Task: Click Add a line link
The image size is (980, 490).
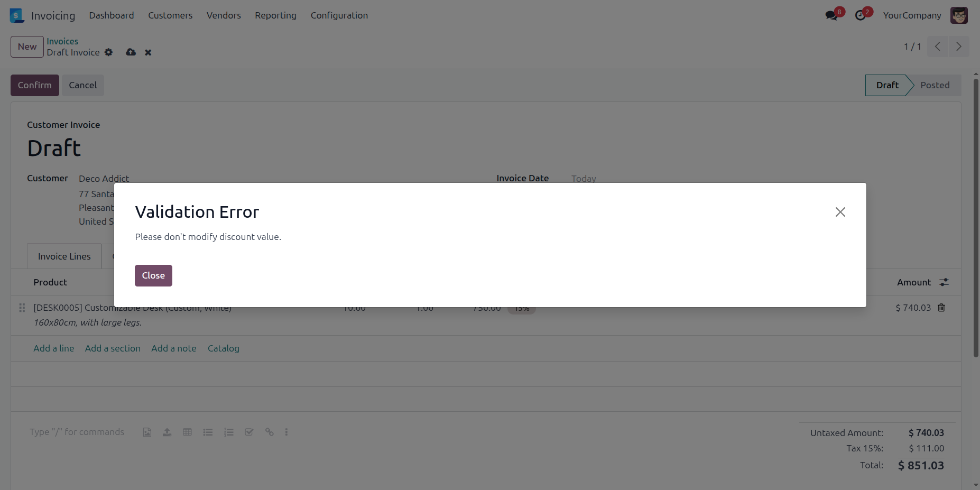Action: (53, 348)
